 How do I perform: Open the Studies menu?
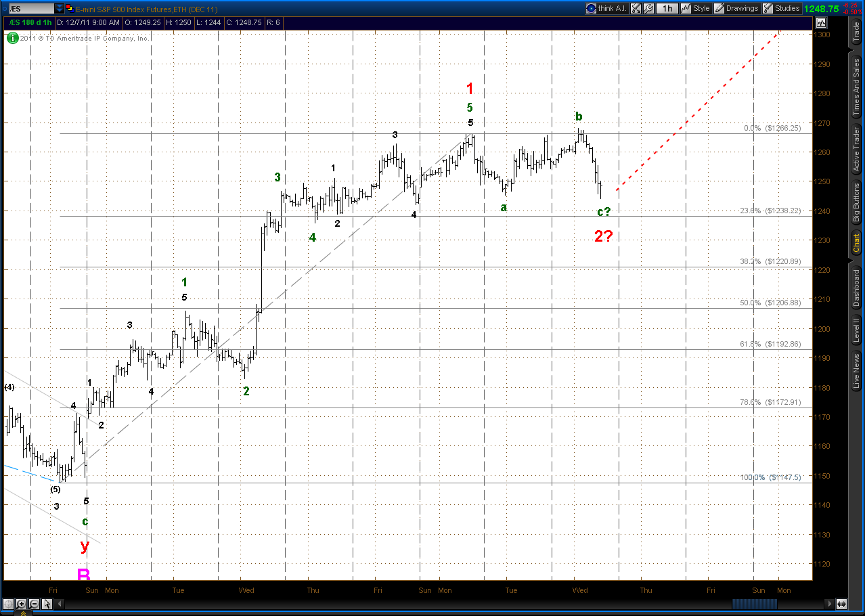(x=782, y=8)
